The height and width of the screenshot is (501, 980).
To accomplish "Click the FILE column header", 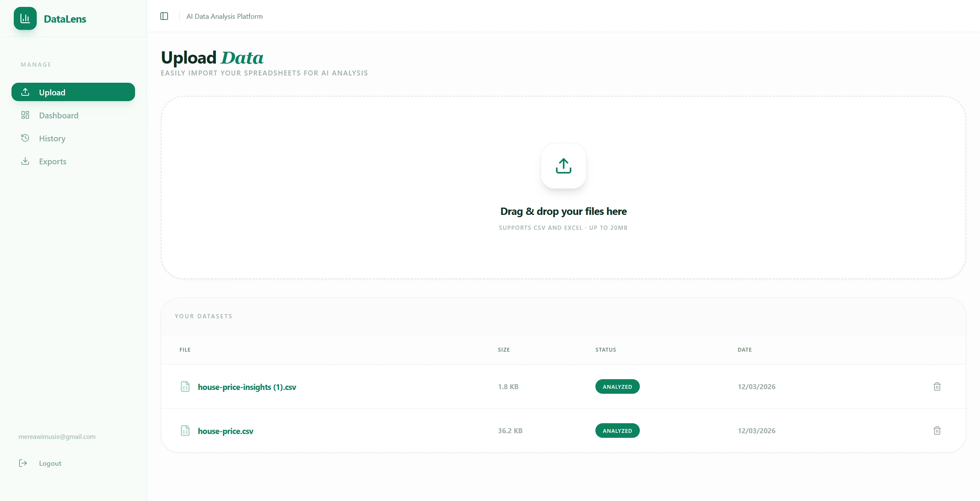I will point(185,350).
